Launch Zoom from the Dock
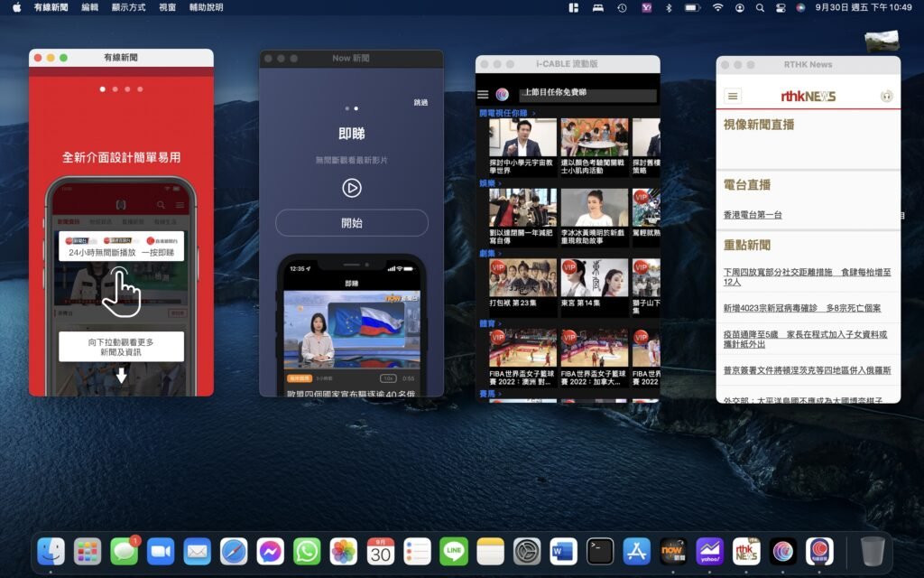The image size is (924, 578). click(x=161, y=552)
